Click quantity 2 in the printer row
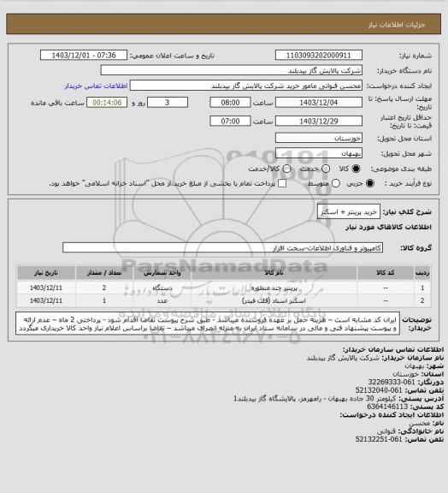This screenshot has height=493, width=448. click(104, 288)
